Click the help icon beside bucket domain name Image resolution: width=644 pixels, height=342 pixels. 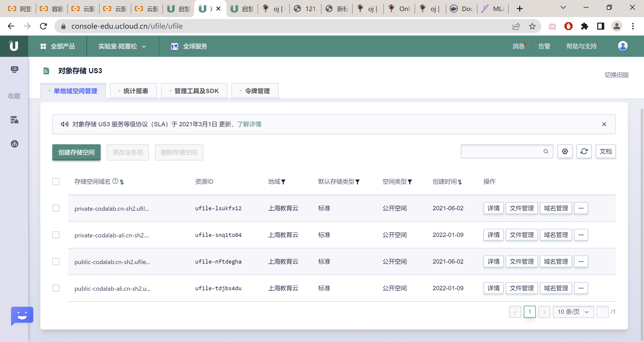point(115,181)
